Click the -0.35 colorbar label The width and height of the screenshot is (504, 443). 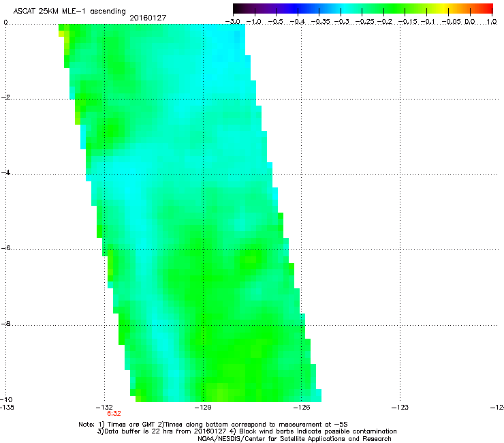[x=321, y=22]
